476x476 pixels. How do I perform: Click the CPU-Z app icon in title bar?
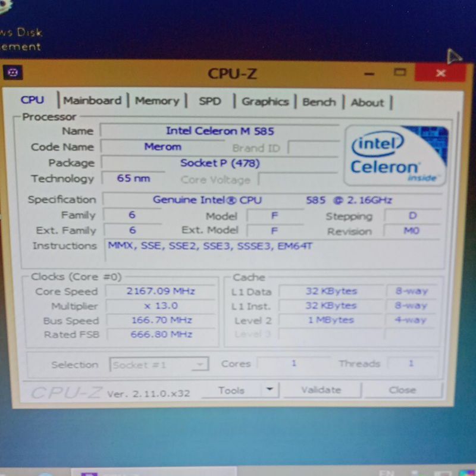click(13, 73)
